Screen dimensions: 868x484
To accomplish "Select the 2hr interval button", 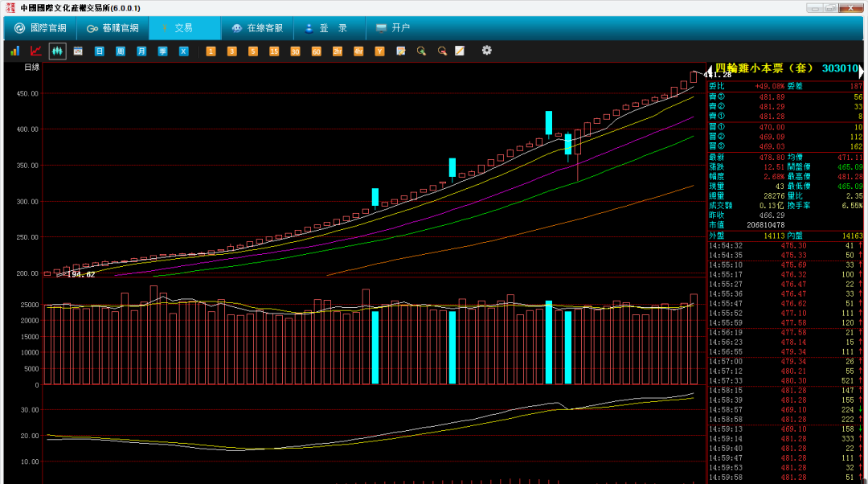I will click(x=337, y=51).
